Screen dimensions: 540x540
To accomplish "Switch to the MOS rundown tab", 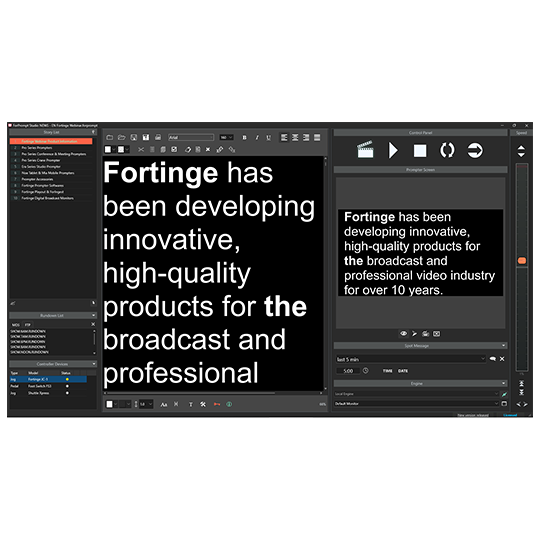I will [15, 324].
